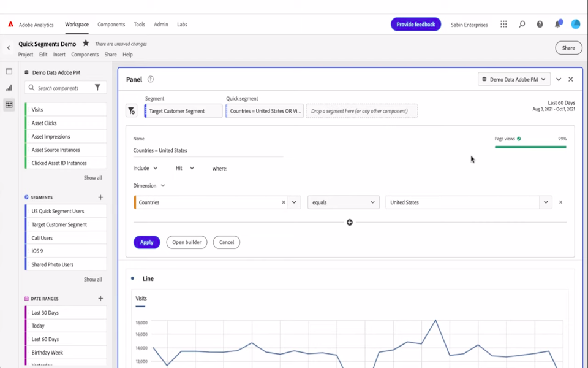Image resolution: width=588 pixels, height=368 pixels.
Task: Open the equals operator dropdown
Action: (343, 202)
